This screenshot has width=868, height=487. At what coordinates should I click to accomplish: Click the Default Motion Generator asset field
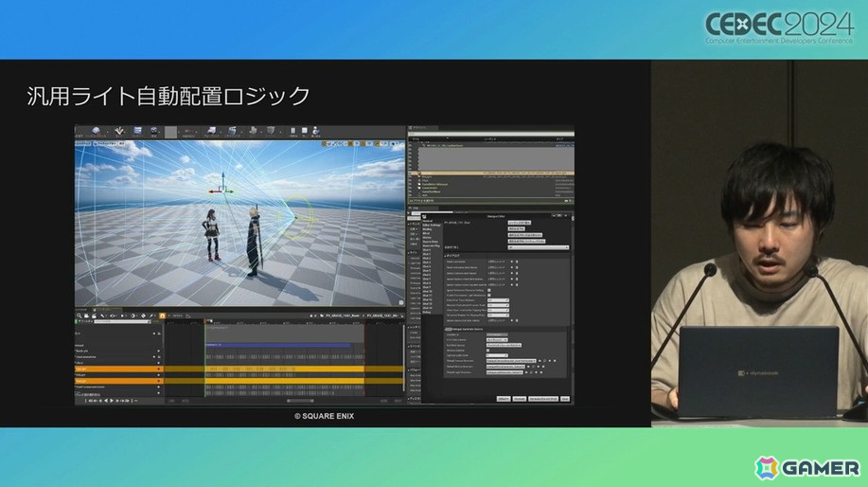click(505, 367)
